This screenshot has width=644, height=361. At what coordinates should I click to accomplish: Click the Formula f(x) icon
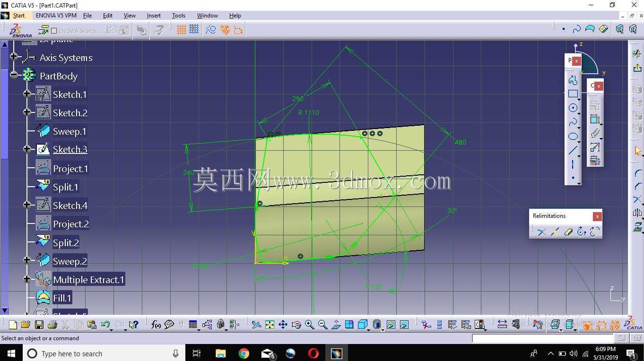pos(156,325)
